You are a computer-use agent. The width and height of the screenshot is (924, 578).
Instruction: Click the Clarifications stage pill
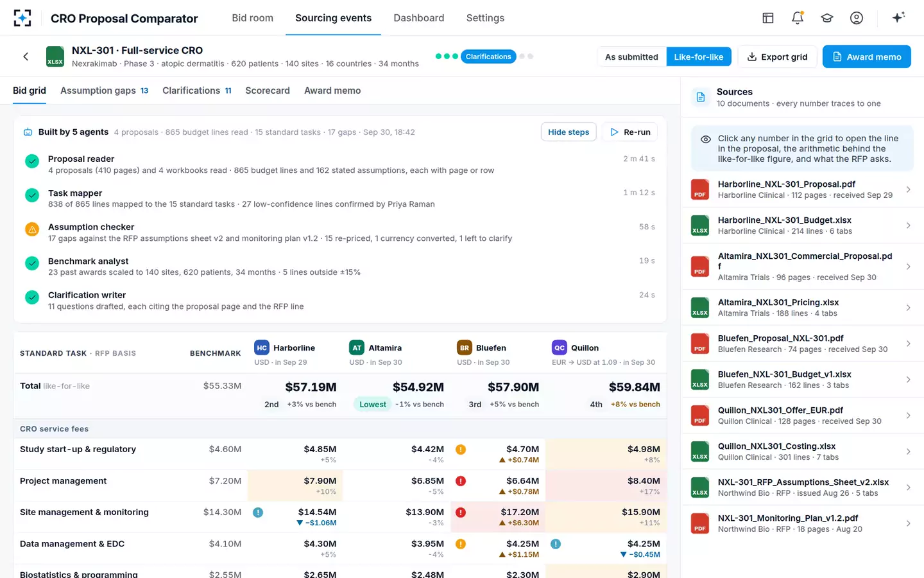[x=488, y=57]
